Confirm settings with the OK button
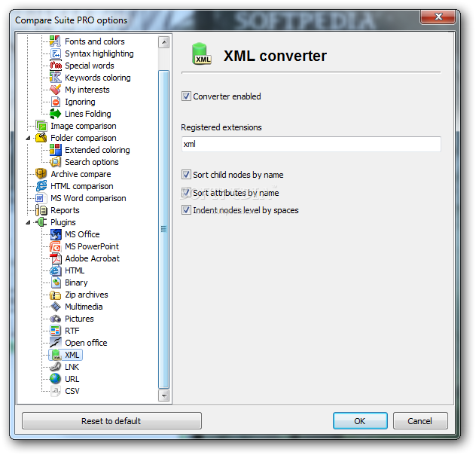 [x=360, y=420]
